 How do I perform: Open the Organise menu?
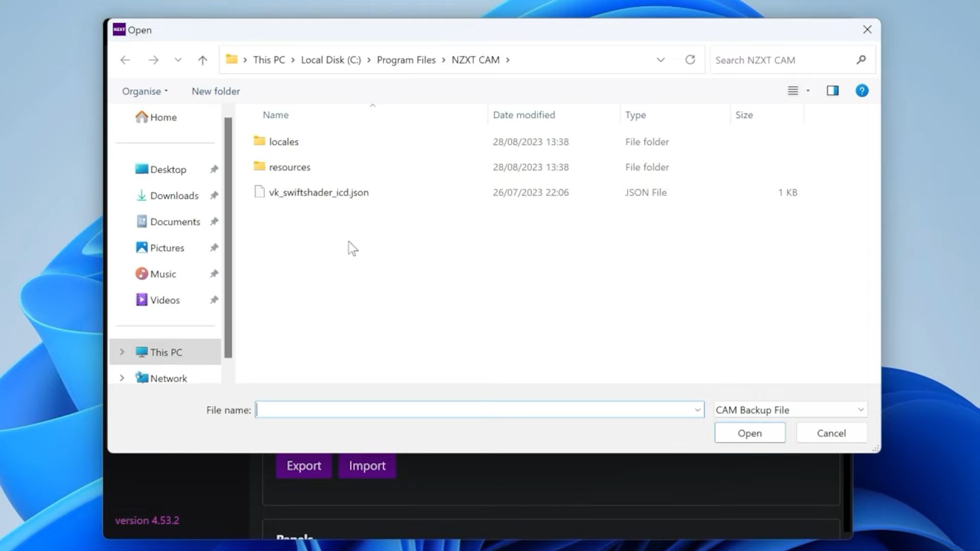pos(144,91)
